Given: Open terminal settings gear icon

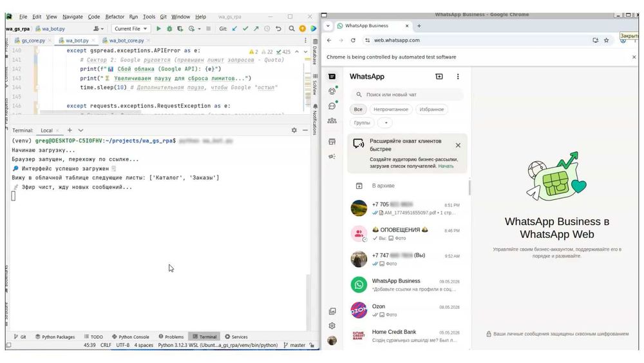Looking at the screenshot, I should 294,130.
